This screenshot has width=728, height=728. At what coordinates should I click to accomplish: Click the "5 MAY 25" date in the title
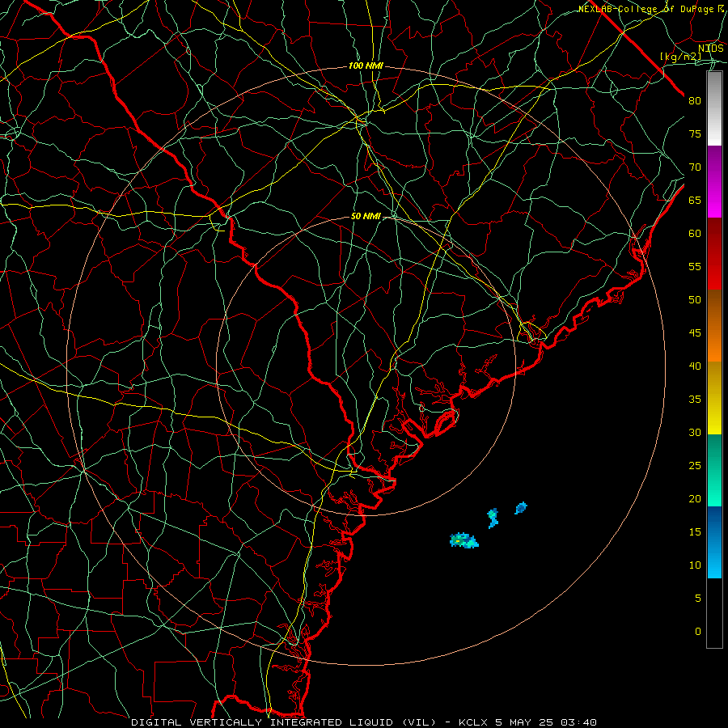click(x=523, y=722)
